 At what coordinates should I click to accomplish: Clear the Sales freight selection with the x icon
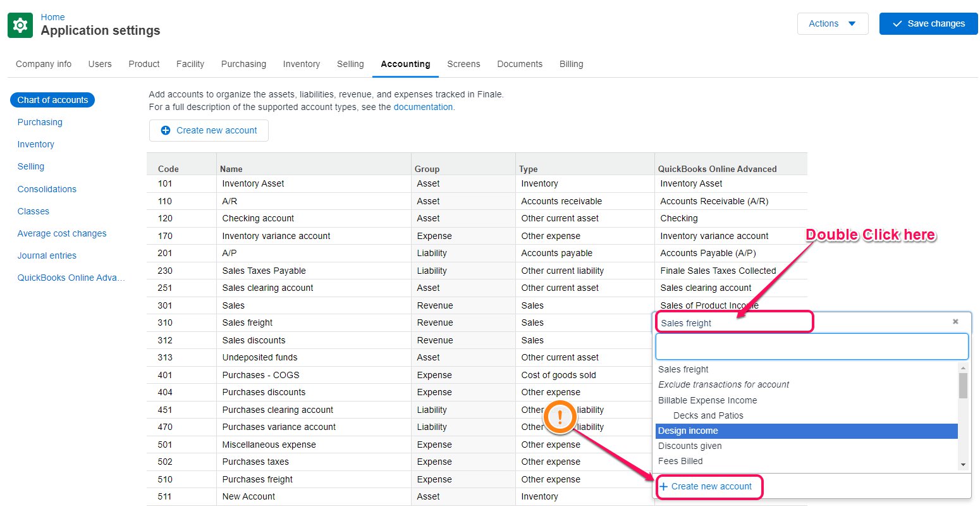point(955,322)
